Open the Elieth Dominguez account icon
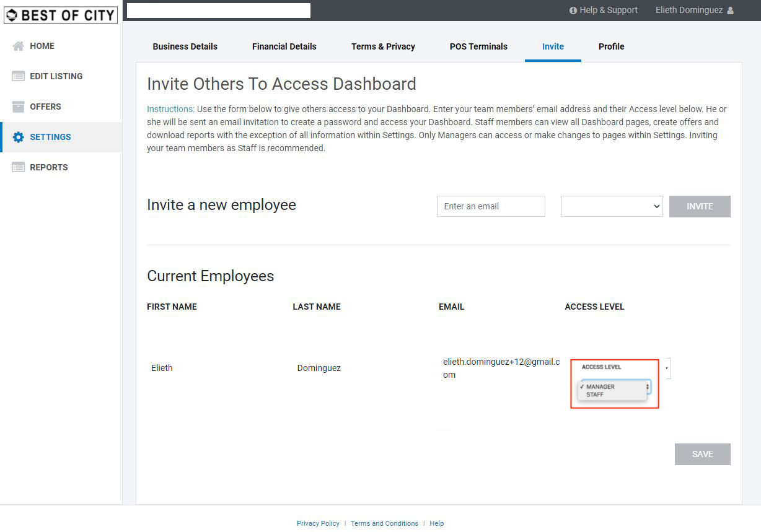Screen dimensions: 761x532 point(731,10)
